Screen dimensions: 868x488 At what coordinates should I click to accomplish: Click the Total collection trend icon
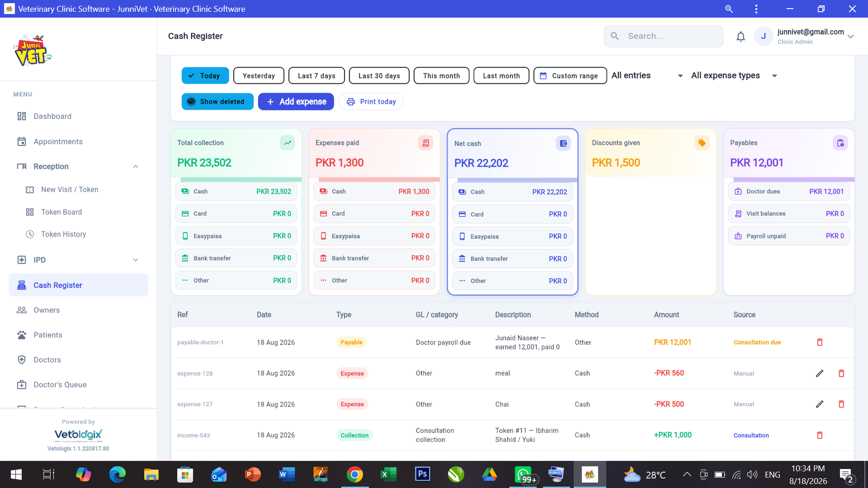point(288,143)
